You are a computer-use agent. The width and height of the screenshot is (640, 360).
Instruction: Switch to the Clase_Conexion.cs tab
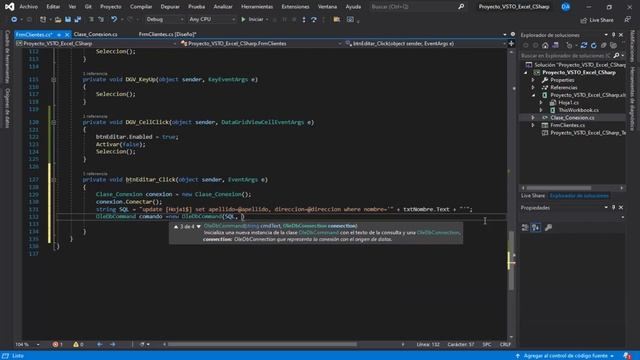[x=96, y=34]
